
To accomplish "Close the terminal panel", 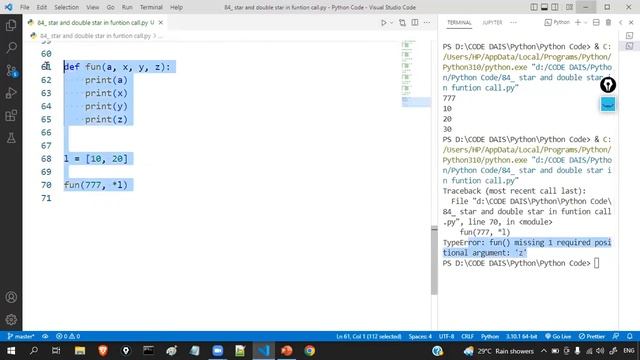I will coord(631,22).
